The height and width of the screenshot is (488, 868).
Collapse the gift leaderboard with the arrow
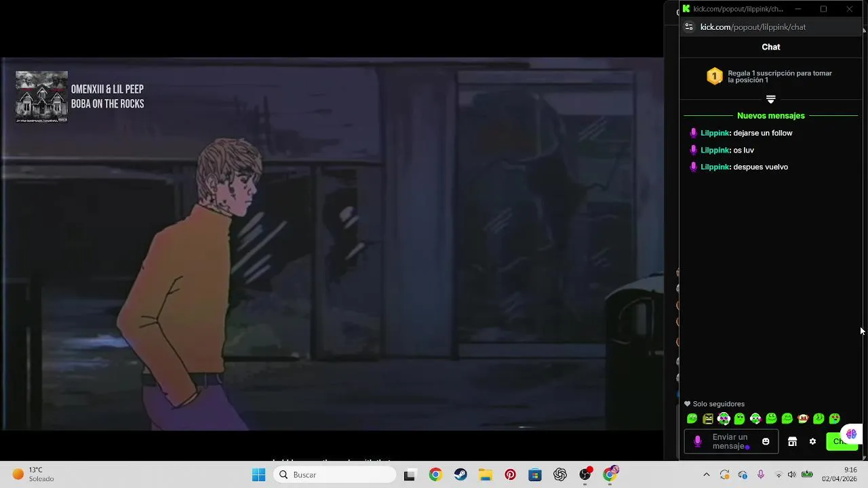tap(770, 99)
